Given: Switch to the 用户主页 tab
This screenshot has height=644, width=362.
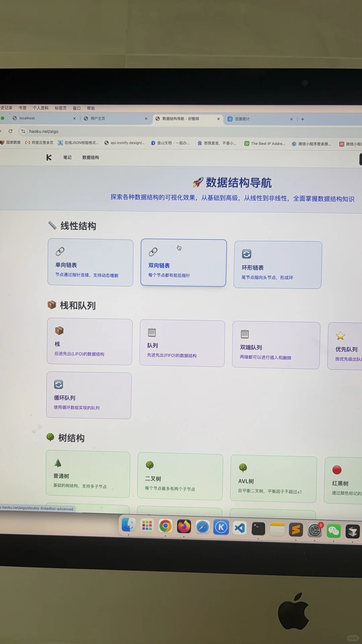Looking at the screenshot, I should (x=115, y=118).
